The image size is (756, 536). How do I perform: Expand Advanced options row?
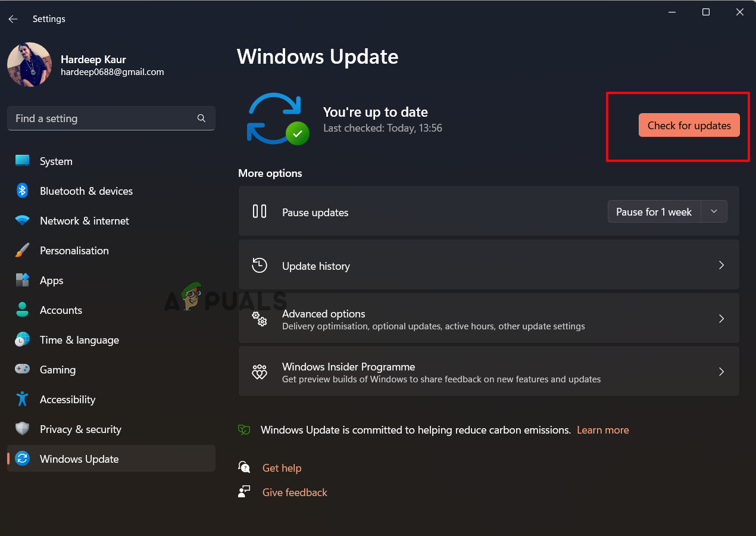pyautogui.click(x=488, y=319)
